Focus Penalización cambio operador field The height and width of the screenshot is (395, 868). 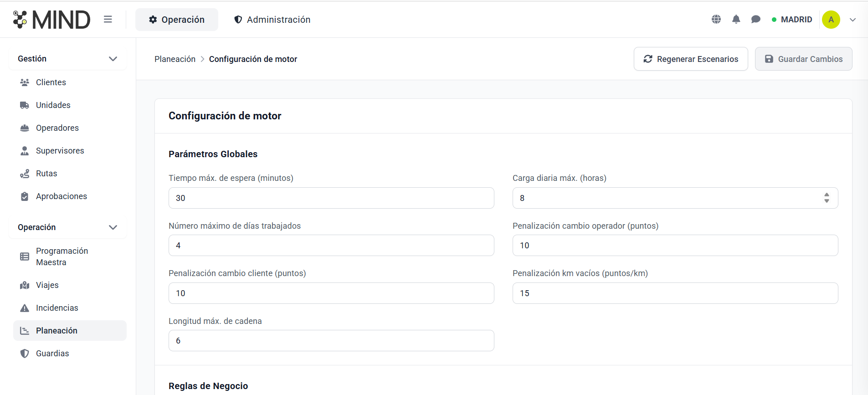click(x=675, y=246)
